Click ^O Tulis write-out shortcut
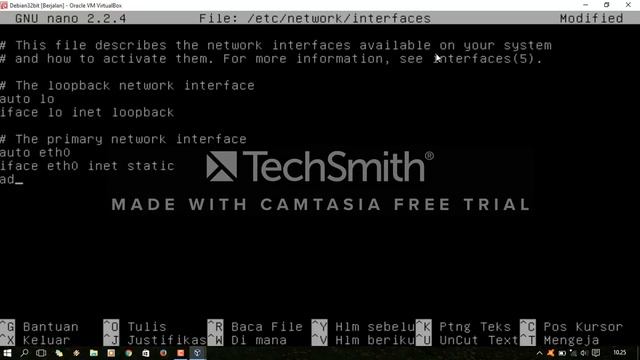The image size is (640, 360). [x=135, y=327]
